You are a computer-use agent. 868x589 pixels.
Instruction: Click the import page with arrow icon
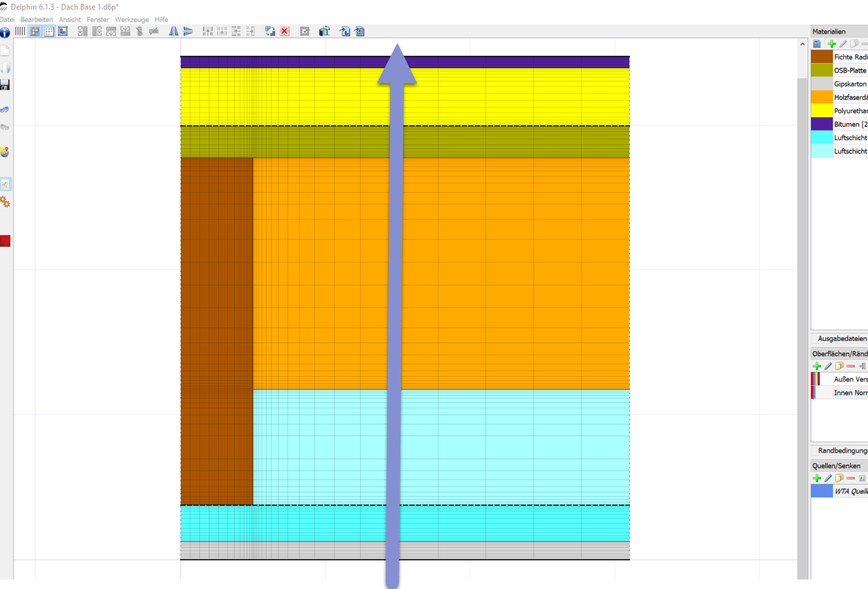pos(345,31)
